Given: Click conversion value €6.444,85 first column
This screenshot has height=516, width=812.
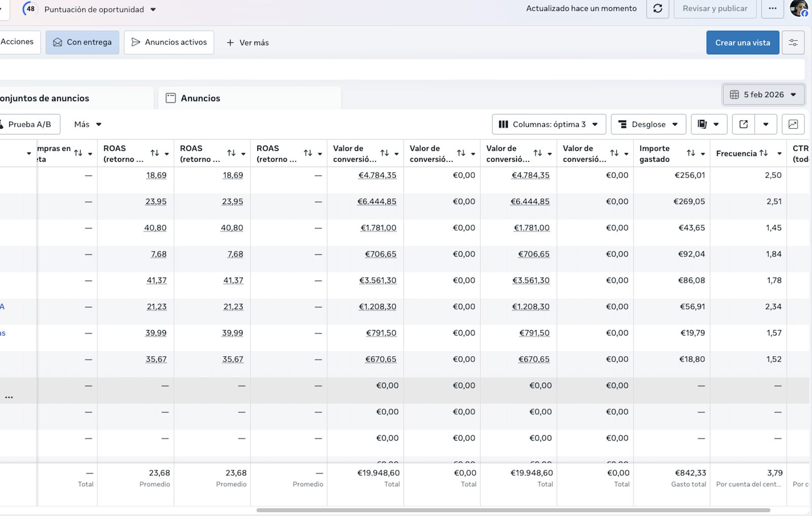Looking at the screenshot, I should (x=377, y=201).
